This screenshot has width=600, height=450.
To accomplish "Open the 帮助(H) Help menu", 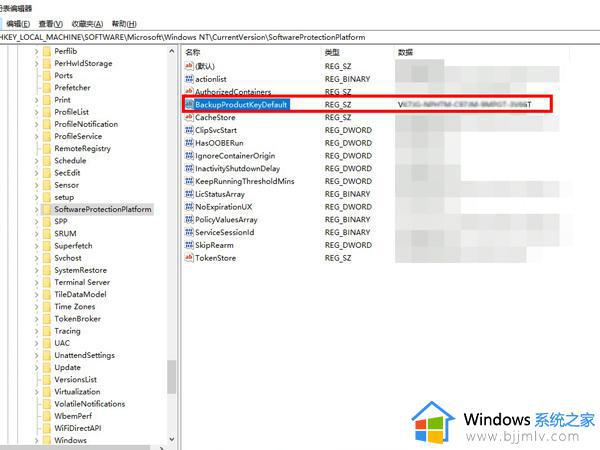I will (x=124, y=24).
